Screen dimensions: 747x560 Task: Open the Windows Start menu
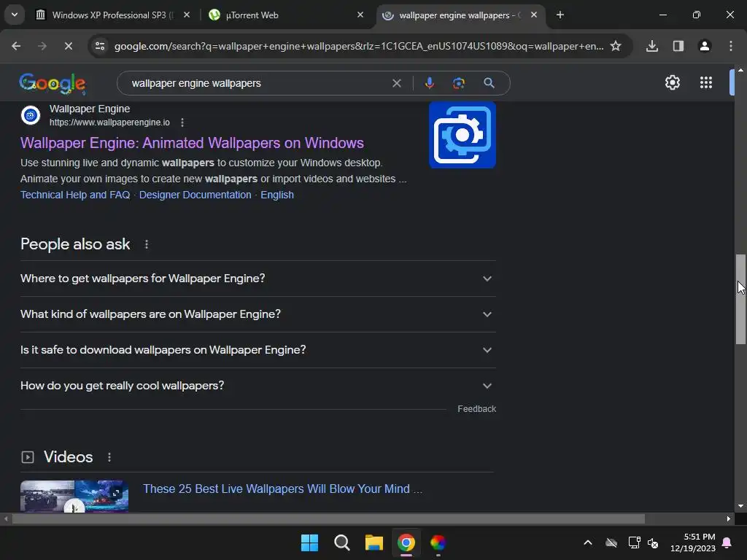click(309, 542)
